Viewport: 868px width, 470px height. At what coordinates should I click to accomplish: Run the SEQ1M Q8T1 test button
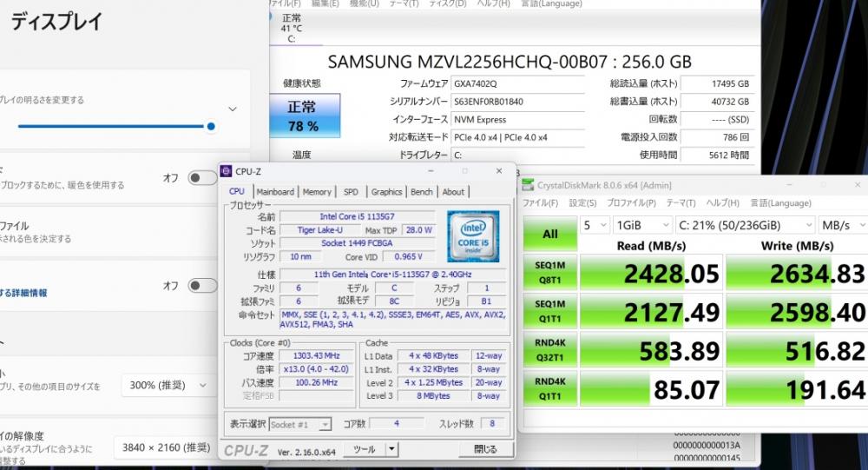(x=550, y=273)
